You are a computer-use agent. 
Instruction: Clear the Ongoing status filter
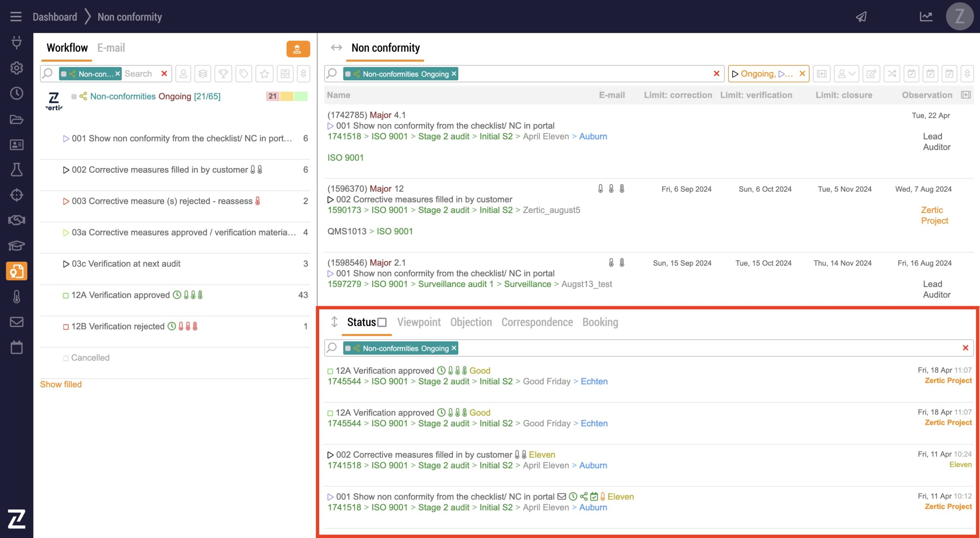(x=802, y=74)
